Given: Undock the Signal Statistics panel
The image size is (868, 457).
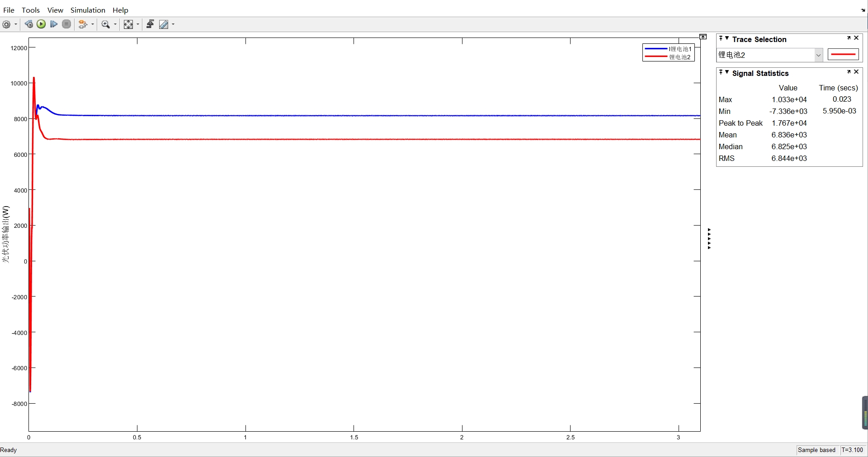Looking at the screenshot, I should click(x=849, y=72).
